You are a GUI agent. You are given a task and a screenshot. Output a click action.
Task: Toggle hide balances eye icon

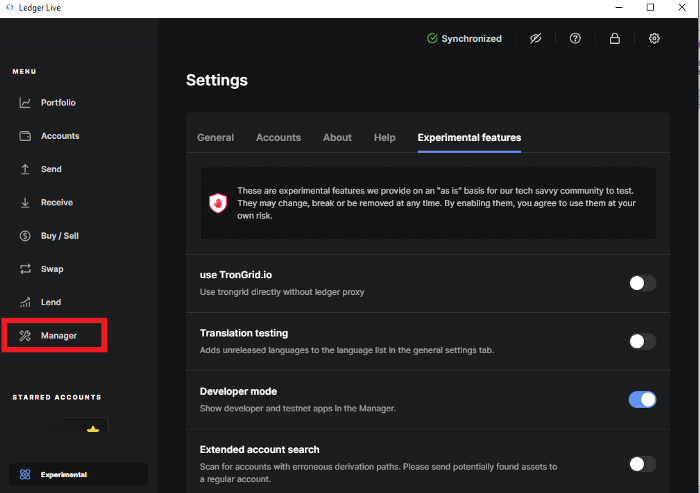pos(535,38)
